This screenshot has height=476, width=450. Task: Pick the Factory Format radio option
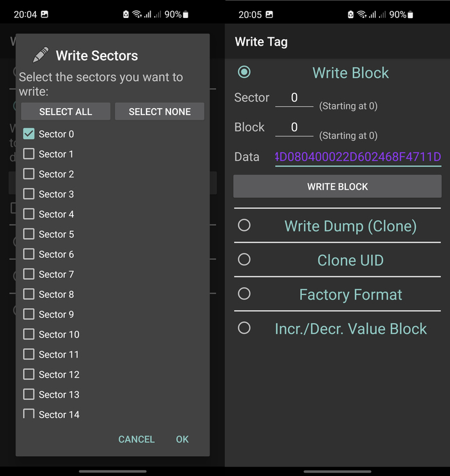coord(244,293)
